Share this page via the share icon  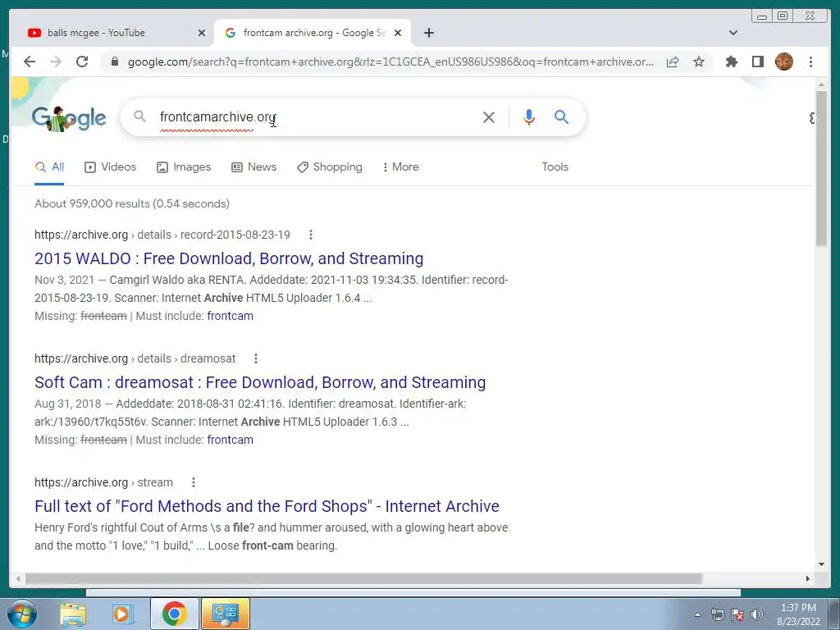[x=673, y=62]
